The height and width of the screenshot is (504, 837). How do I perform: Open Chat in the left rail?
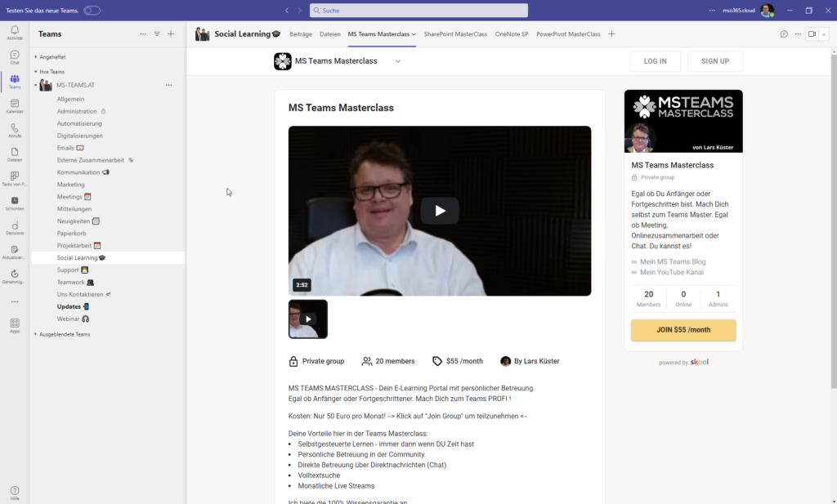tap(15, 57)
